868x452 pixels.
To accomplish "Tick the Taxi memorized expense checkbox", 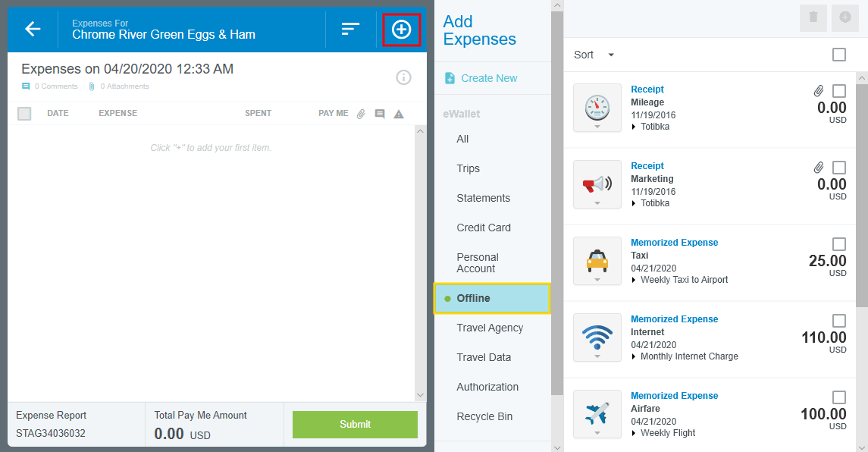I will click(x=838, y=244).
